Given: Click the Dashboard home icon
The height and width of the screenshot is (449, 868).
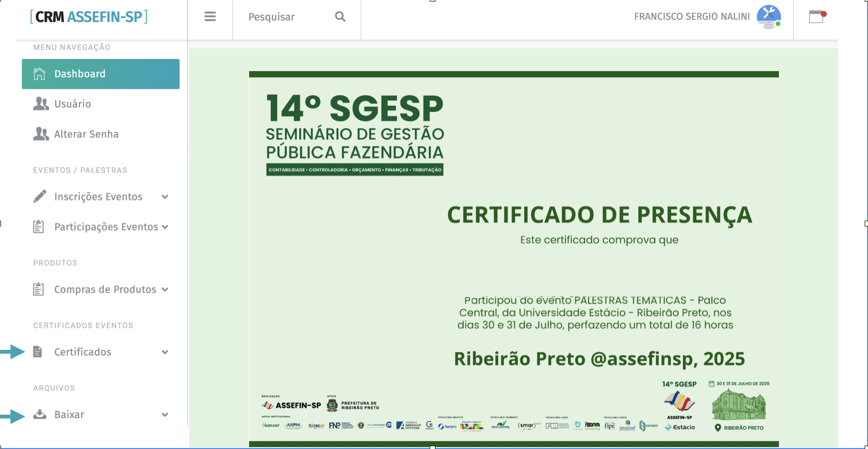Looking at the screenshot, I should [x=40, y=74].
